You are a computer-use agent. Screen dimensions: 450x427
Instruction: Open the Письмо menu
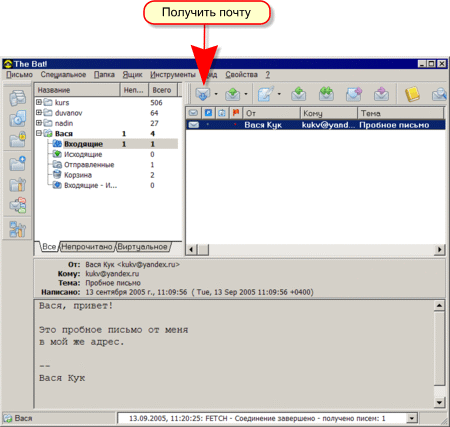tap(19, 75)
